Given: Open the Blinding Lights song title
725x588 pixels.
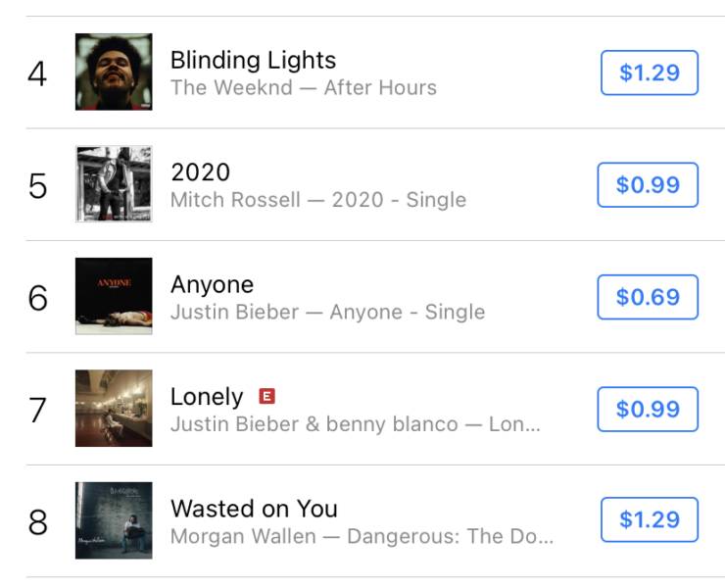Looking at the screenshot, I should (x=253, y=60).
